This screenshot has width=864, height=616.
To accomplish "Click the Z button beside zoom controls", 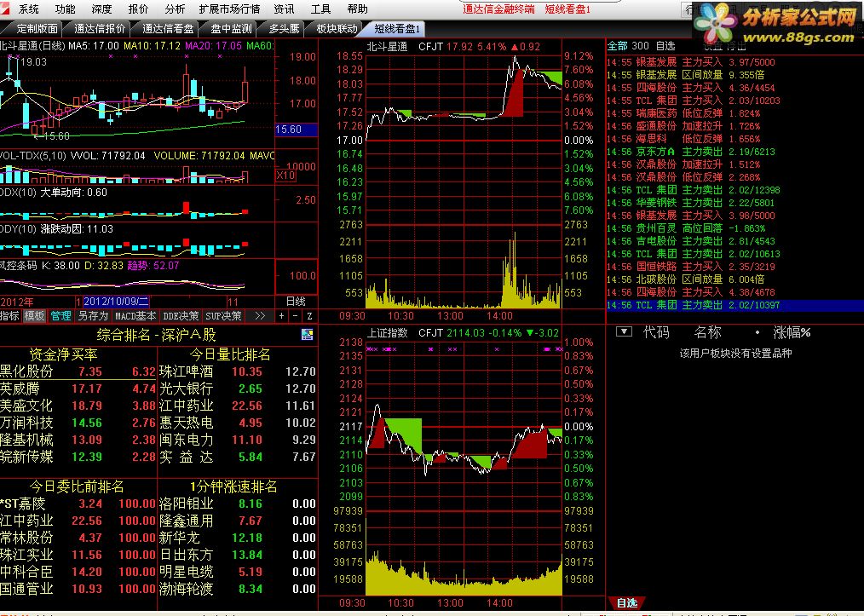I will coord(309,316).
